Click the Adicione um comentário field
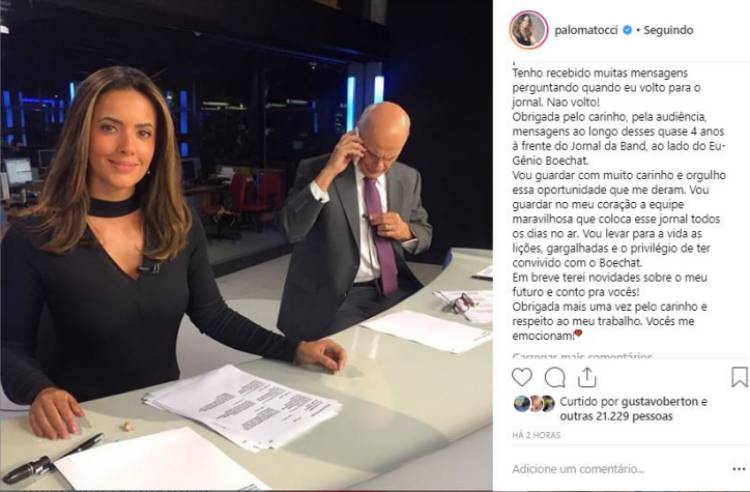The height and width of the screenshot is (492, 750). click(x=578, y=469)
